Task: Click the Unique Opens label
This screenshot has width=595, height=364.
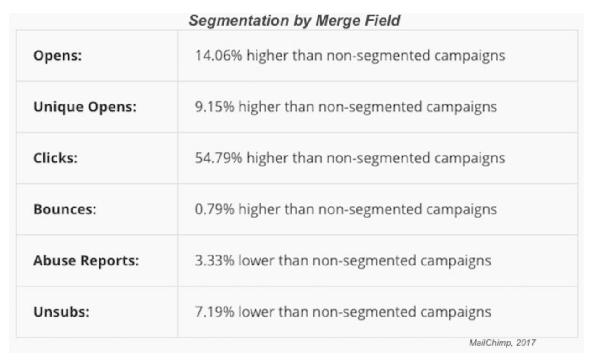Action: [x=84, y=107]
